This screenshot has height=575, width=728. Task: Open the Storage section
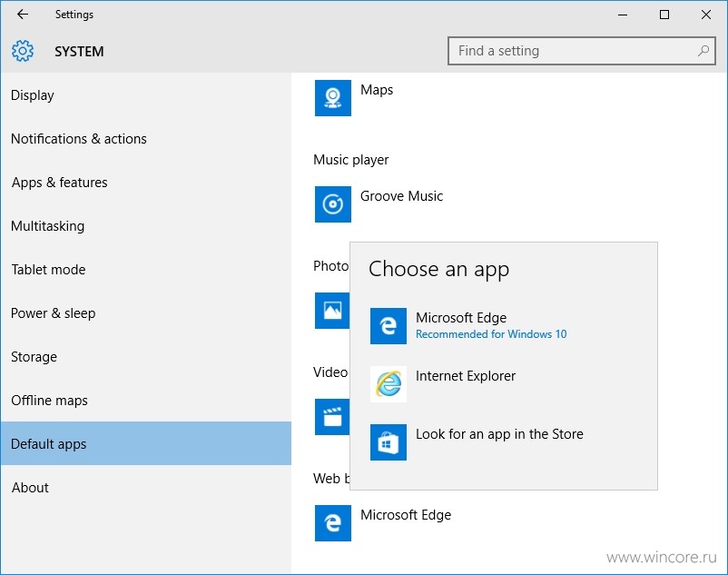pyautogui.click(x=146, y=357)
